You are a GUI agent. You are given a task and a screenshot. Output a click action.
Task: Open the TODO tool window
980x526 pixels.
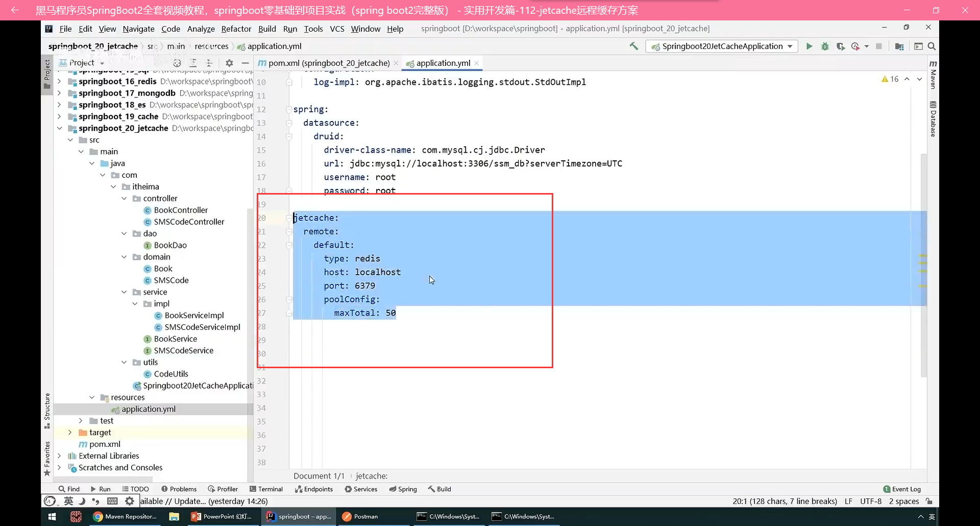pos(135,489)
